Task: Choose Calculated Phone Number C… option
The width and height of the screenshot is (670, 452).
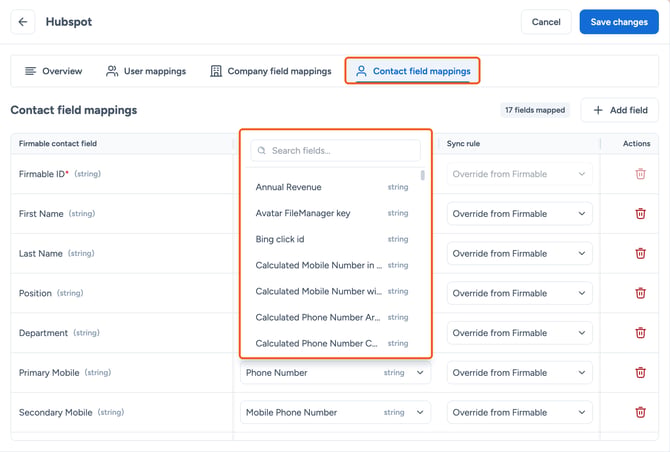Action: (x=332, y=343)
